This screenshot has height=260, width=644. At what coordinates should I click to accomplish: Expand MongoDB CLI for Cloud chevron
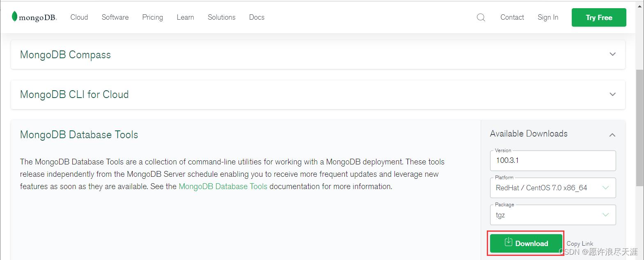tap(612, 94)
